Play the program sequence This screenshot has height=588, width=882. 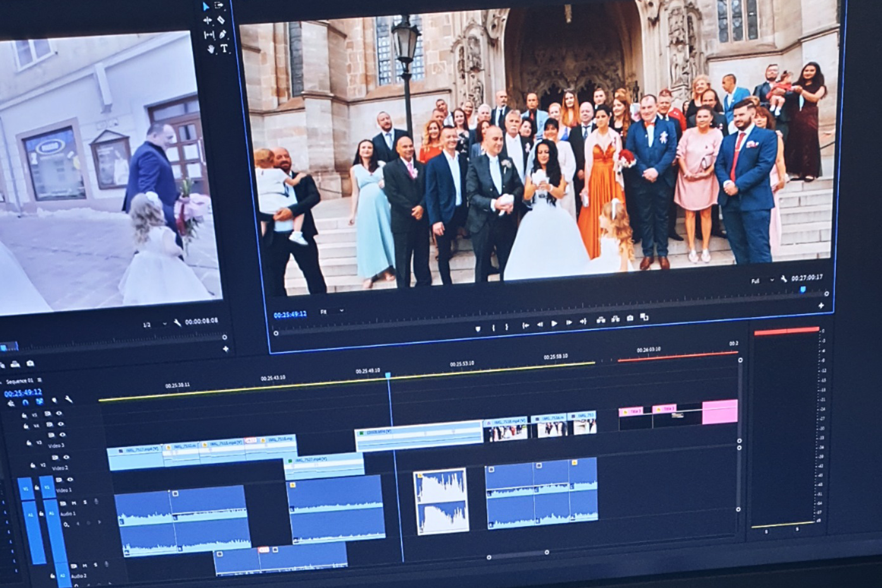point(554,324)
